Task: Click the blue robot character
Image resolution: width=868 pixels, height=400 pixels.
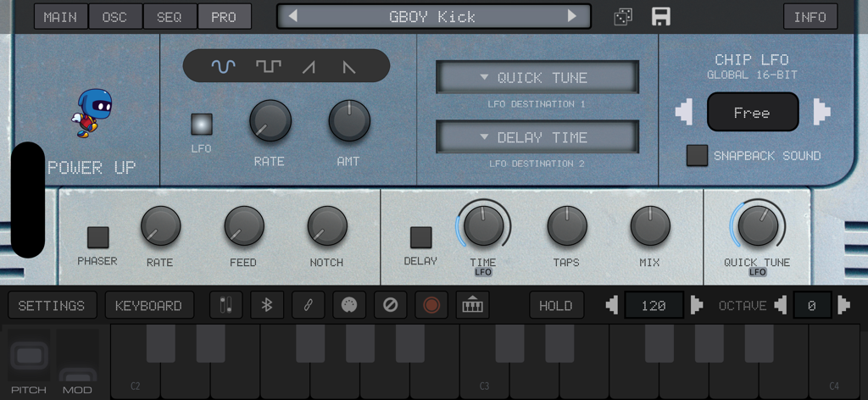Action: point(92,113)
